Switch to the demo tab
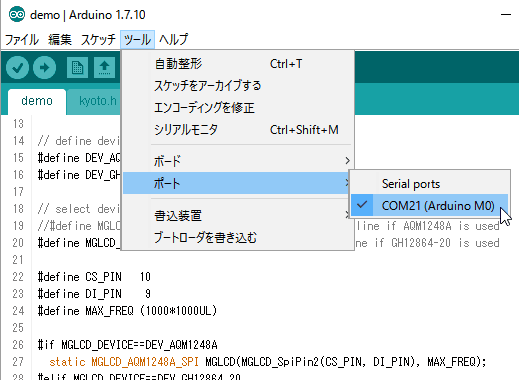Image resolution: width=519 pixels, height=380 pixels. point(37,101)
